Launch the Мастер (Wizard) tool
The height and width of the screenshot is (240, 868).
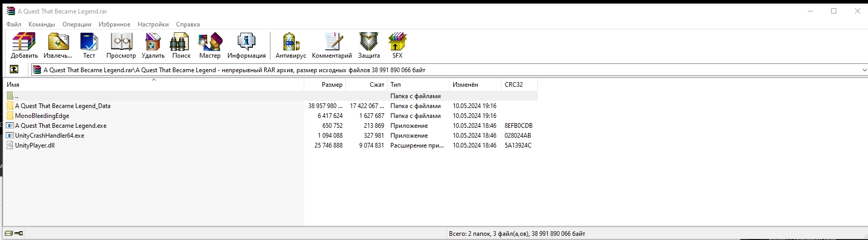click(210, 45)
